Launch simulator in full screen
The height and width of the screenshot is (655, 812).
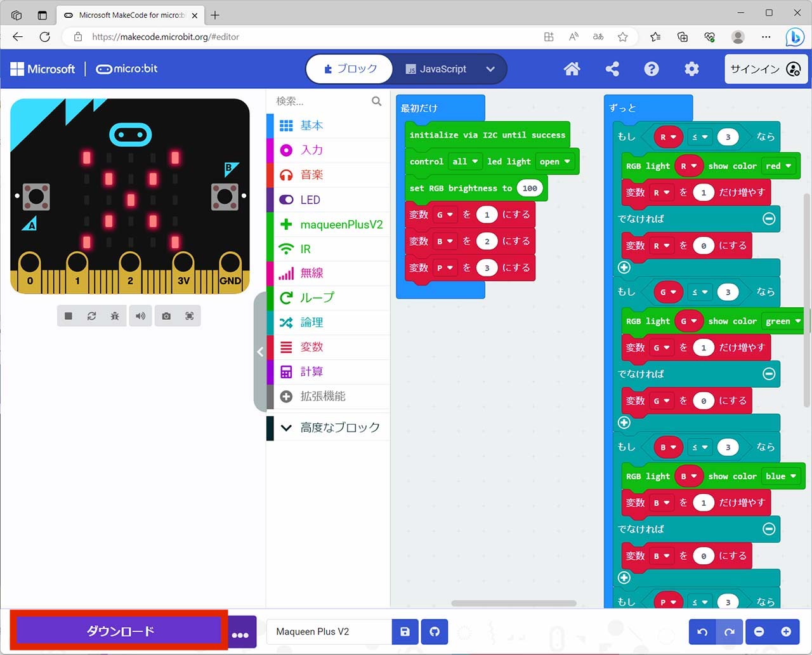[190, 315]
